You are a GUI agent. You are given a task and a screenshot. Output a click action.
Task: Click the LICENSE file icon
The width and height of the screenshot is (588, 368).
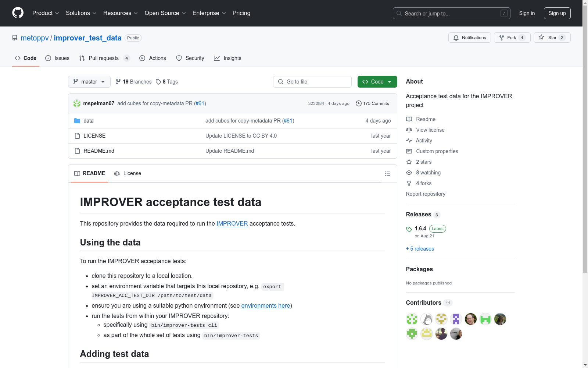(x=77, y=136)
